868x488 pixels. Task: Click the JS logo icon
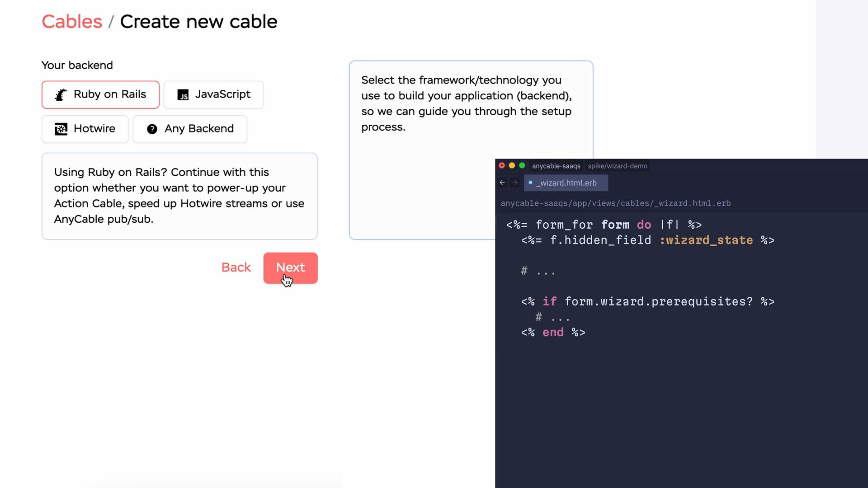pos(183,95)
